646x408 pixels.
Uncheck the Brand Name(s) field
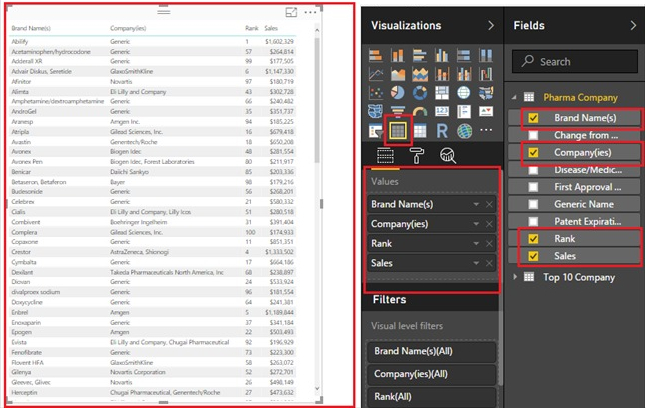click(x=533, y=118)
